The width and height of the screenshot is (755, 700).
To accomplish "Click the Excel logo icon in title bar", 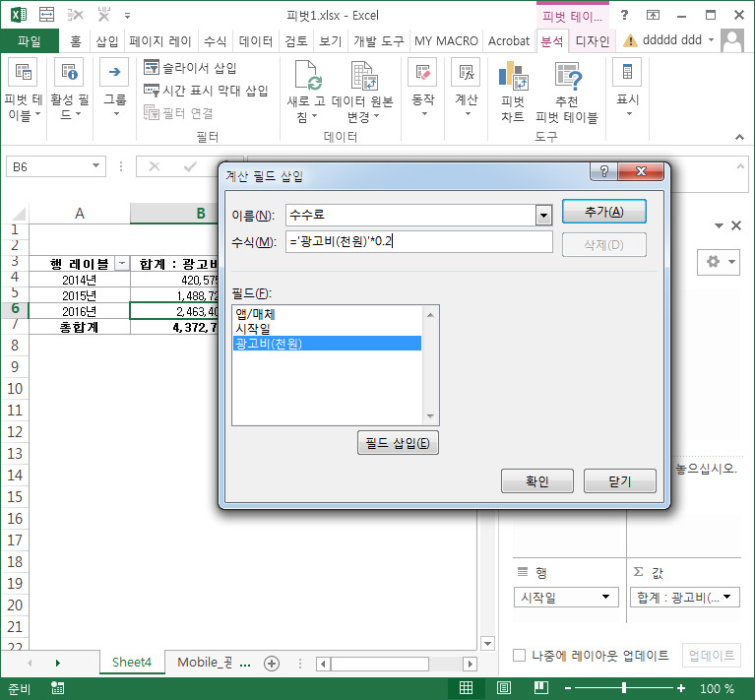I will click(19, 15).
